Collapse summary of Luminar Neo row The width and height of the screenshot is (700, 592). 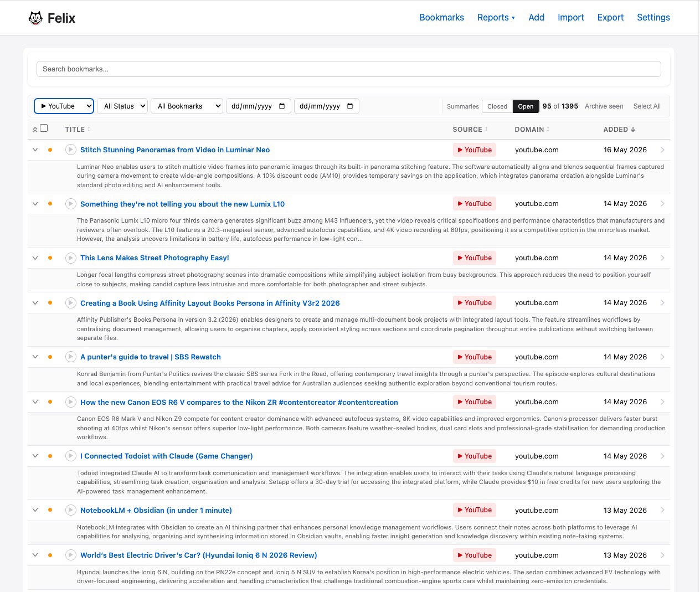35,150
